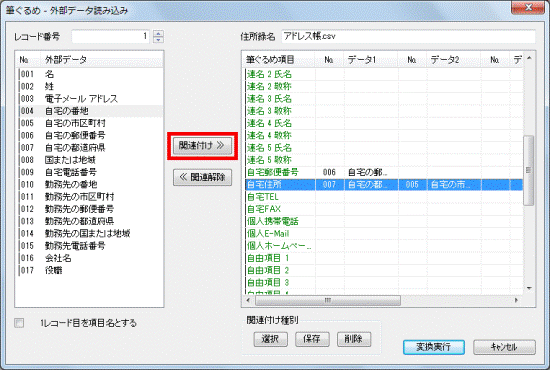Viewport: 550px width, 370px height.
Task: Select row 016 会社名
Action: [x=89, y=258]
